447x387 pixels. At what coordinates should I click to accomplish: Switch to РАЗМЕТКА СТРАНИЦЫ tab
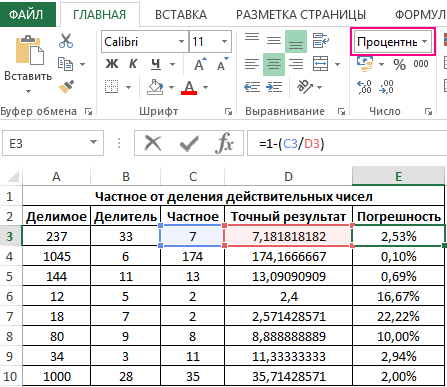coord(301,15)
